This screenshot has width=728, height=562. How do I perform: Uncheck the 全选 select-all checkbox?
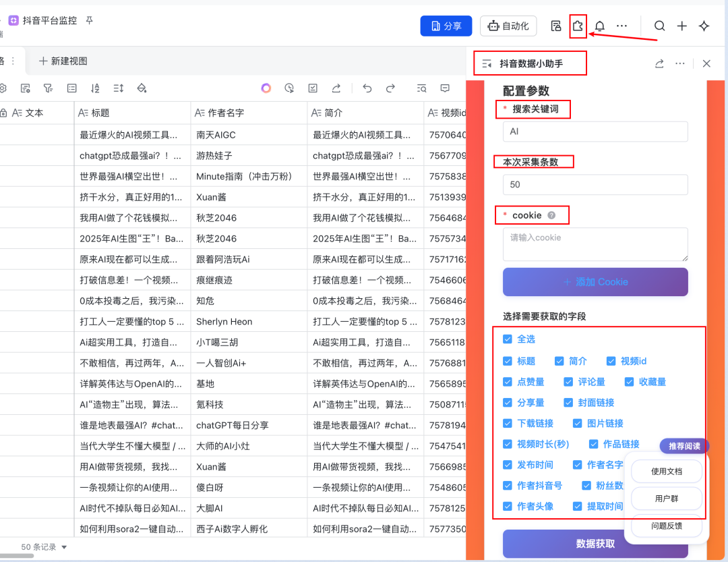point(508,339)
